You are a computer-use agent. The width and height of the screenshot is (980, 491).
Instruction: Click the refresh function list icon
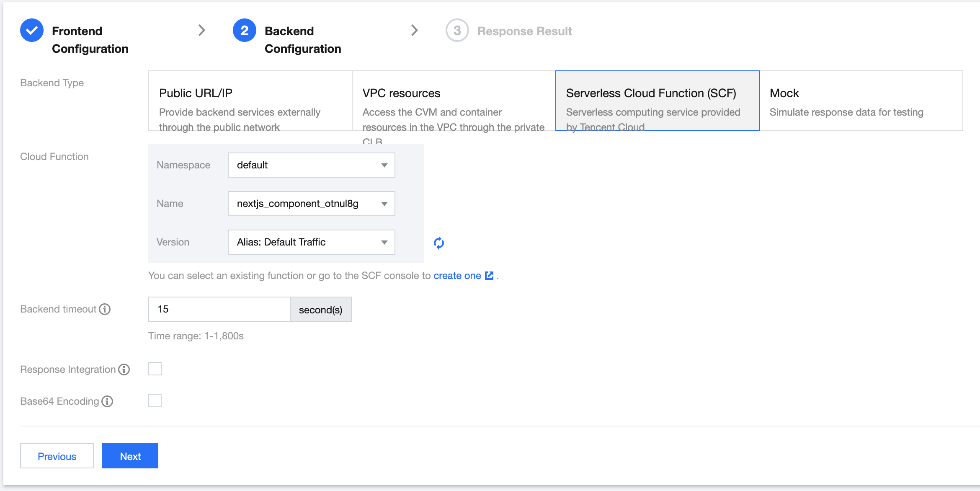tap(438, 243)
